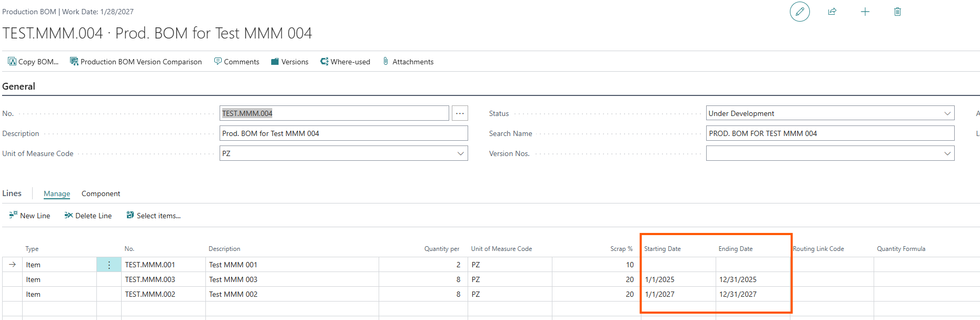Switch to the Component tab
980x320 pixels.
[101, 193]
